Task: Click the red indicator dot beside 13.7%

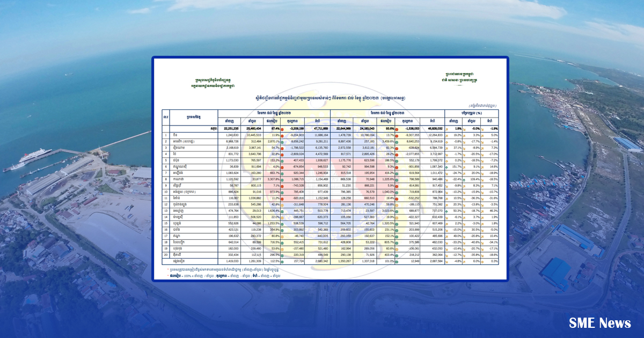Action: [396, 136]
